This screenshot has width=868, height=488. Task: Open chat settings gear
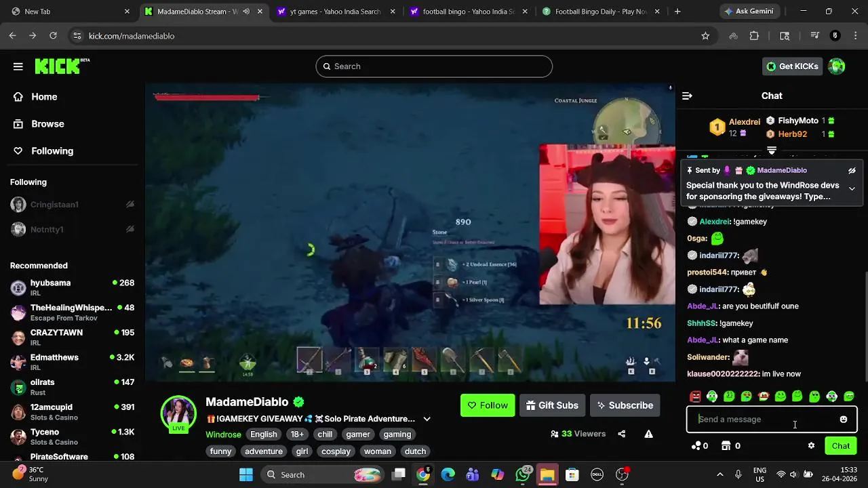[x=811, y=446]
